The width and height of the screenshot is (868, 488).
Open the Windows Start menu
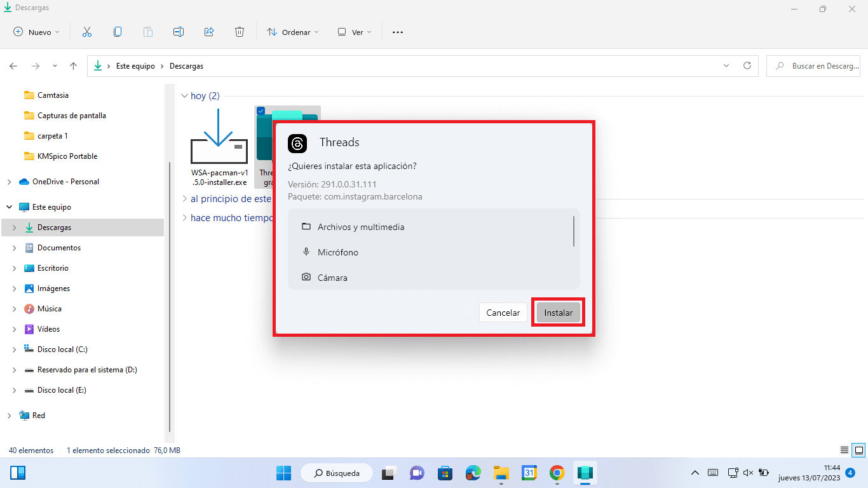(283, 473)
